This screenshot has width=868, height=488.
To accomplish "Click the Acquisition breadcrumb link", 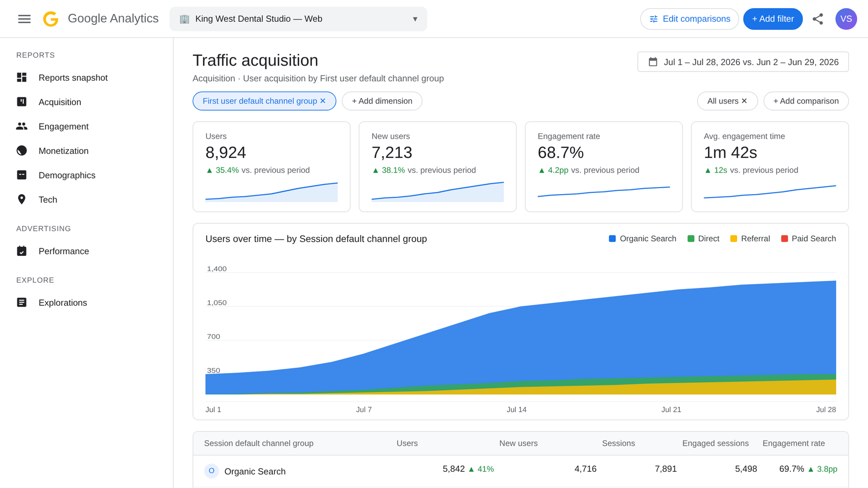I will 214,78.
